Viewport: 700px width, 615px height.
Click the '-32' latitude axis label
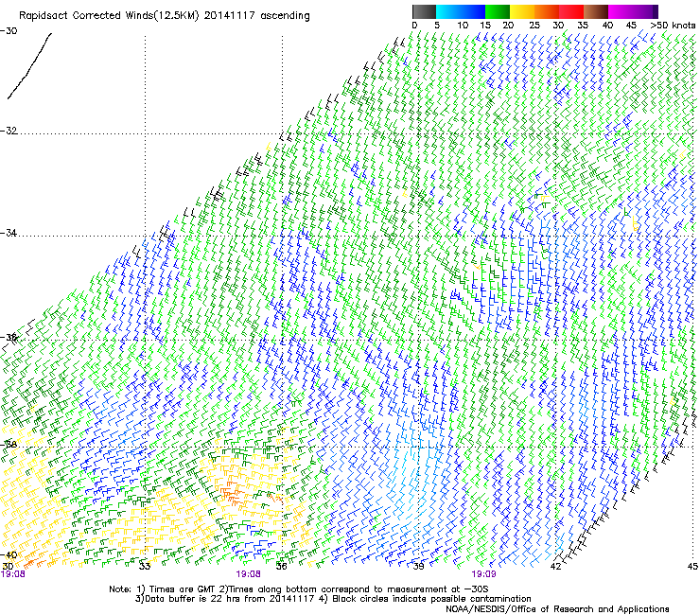point(9,131)
